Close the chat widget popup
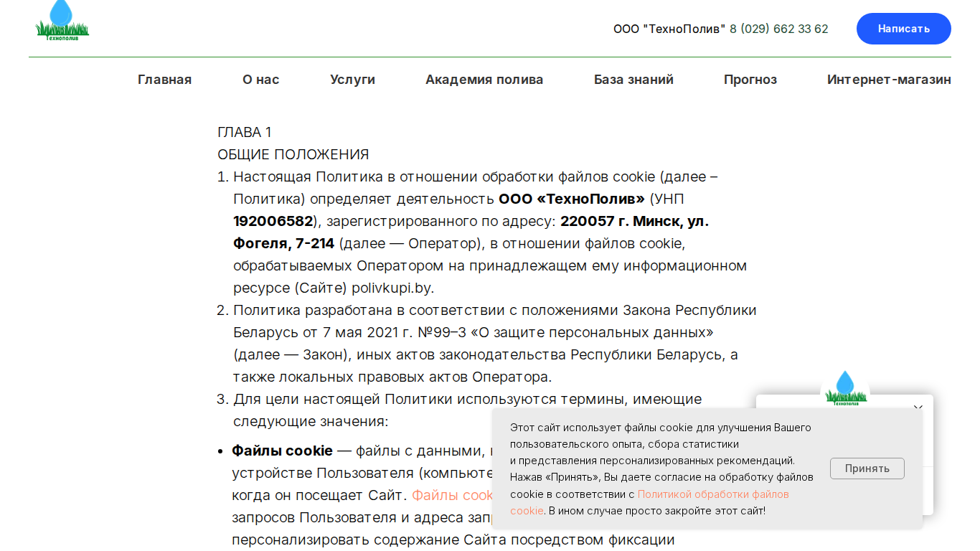The image size is (980, 551). pyautogui.click(x=918, y=407)
